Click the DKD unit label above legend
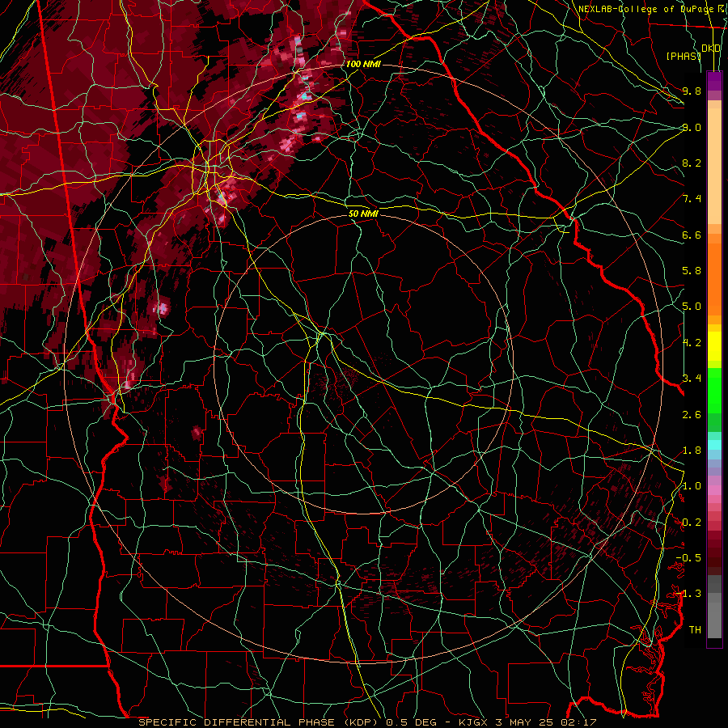Viewport: 728px width, 728px height. point(711,49)
